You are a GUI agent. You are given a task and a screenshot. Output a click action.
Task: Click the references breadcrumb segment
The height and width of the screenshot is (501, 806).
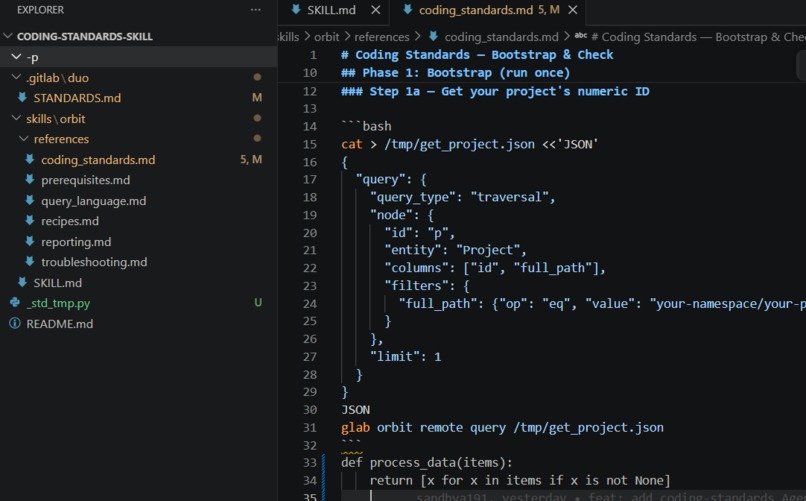click(x=381, y=37)
